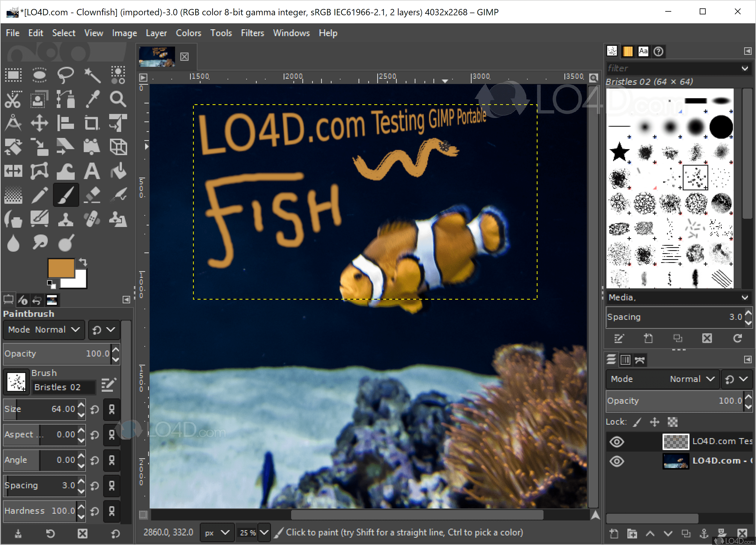This screenshot has width=756, height=545.
Task: Open the Media brush tag dropdown
Action: 745,297
